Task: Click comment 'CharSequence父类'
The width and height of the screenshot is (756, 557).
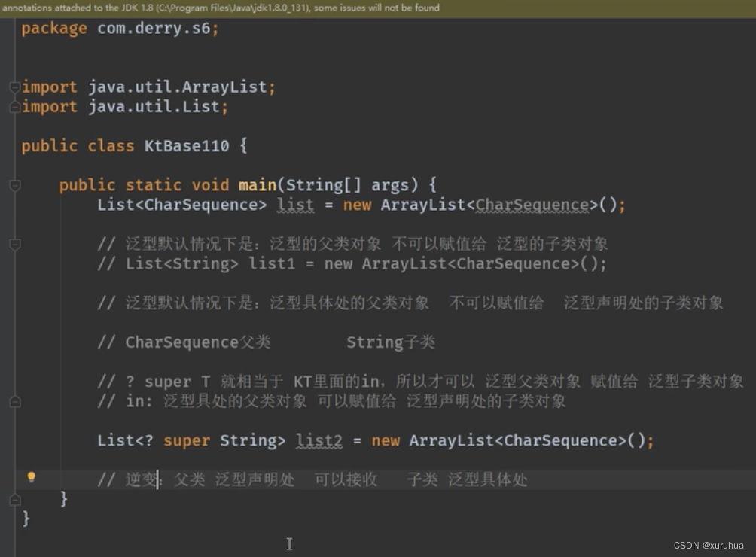Action: tap(198, 342)
